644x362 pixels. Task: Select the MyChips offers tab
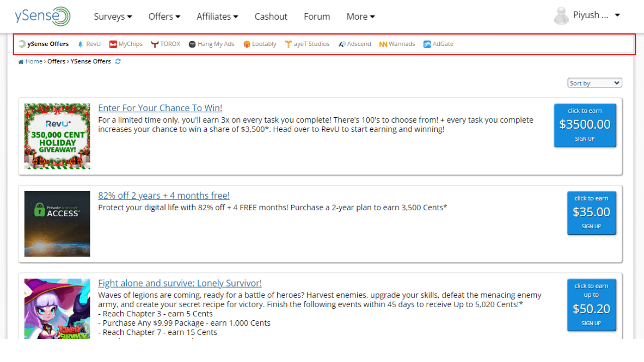coord(126,44)
